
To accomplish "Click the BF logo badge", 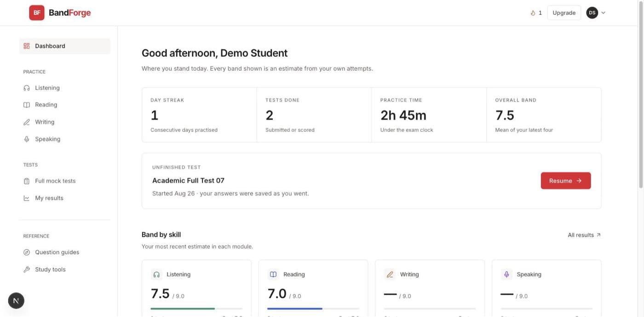I will point(37,13).
